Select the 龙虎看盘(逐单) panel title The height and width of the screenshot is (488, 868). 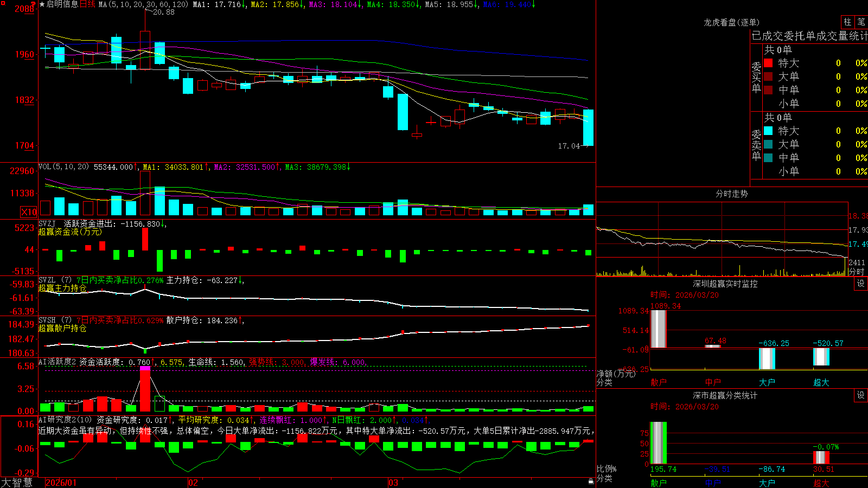coord(731,22)
